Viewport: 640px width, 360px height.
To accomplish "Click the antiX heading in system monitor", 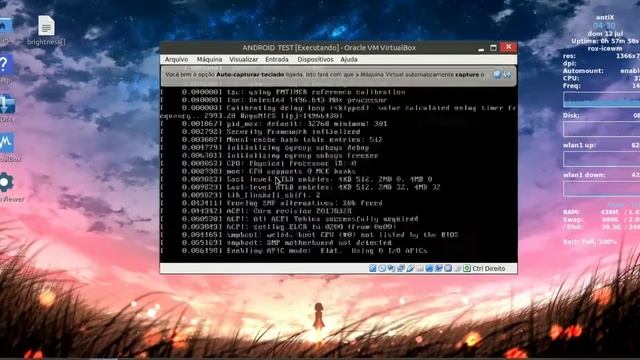I will (x=605, y=18).
